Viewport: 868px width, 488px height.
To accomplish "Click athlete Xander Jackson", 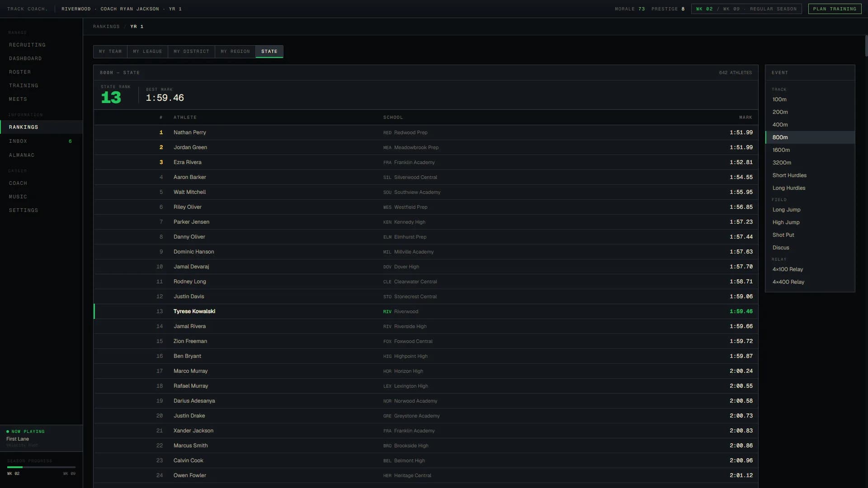I will coord(193,431).
